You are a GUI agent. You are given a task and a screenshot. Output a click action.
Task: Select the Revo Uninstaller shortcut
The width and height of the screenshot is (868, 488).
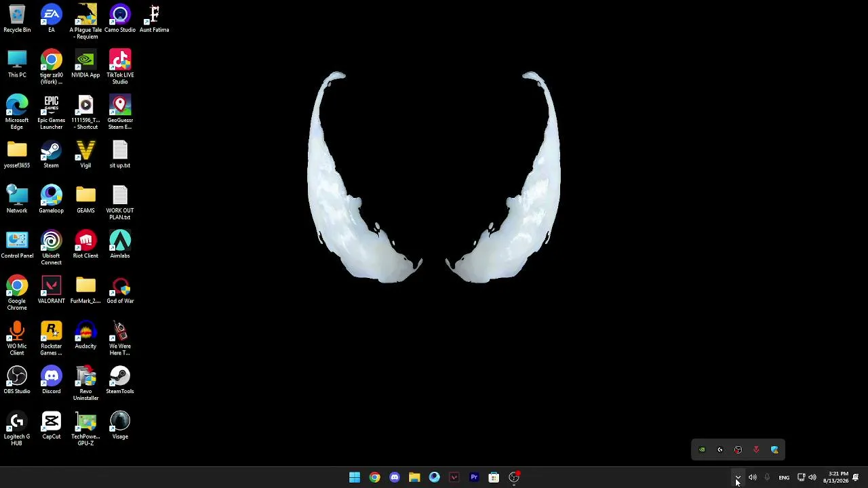85,384
